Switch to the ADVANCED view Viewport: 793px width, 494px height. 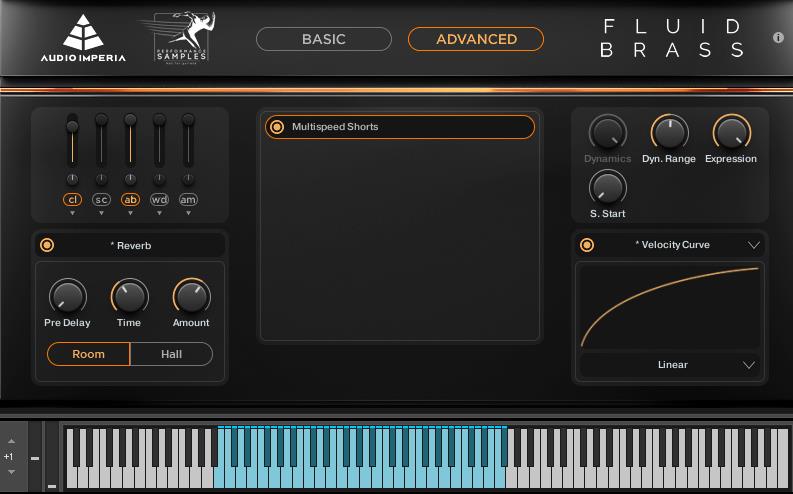click(476, 39)
